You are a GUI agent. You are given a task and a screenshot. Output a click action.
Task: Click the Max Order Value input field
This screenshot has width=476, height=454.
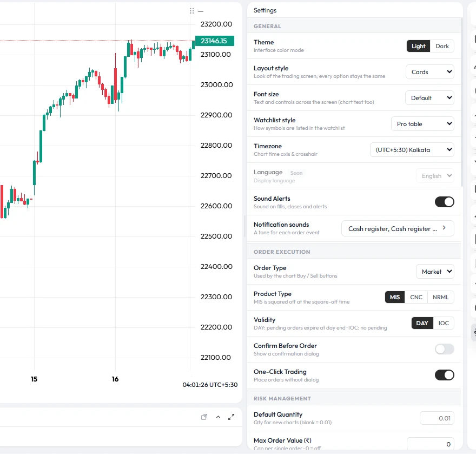click(431, 444)
